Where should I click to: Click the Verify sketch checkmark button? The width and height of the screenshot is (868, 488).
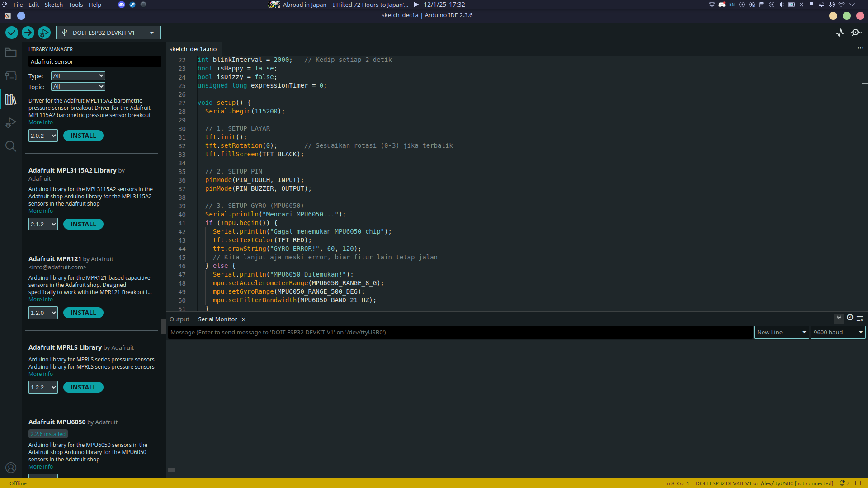coord(12,33)
